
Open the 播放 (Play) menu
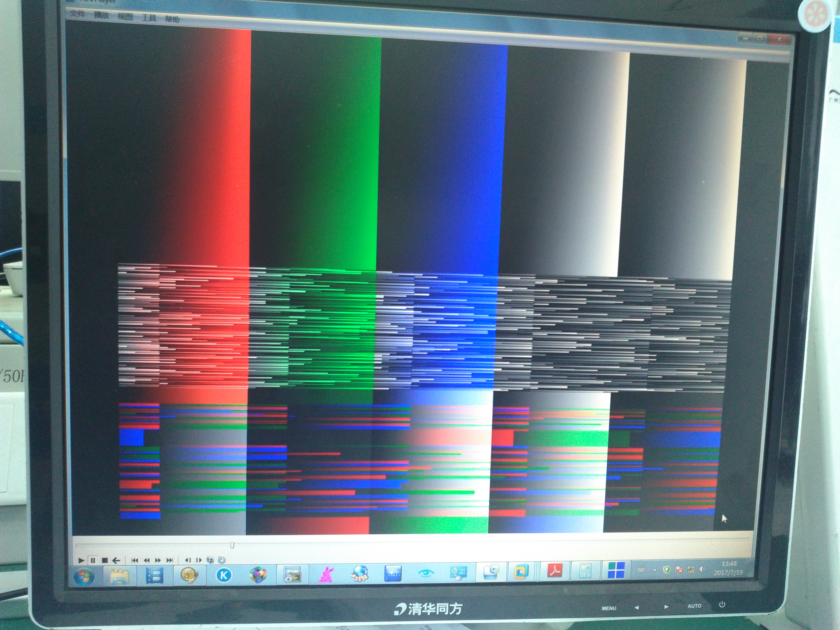tap(101, 15)
